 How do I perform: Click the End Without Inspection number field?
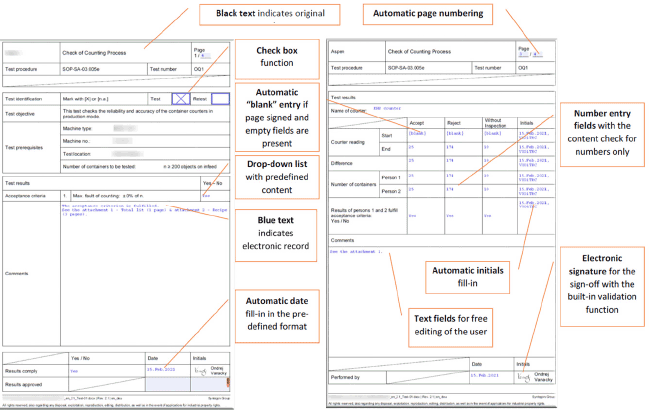coord(487,147)
